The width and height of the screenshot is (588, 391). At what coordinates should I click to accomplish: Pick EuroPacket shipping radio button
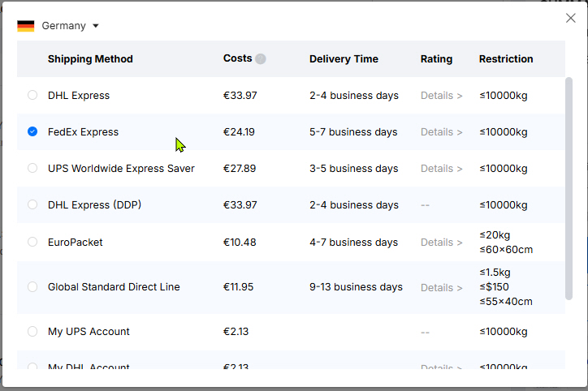(32, 242)
